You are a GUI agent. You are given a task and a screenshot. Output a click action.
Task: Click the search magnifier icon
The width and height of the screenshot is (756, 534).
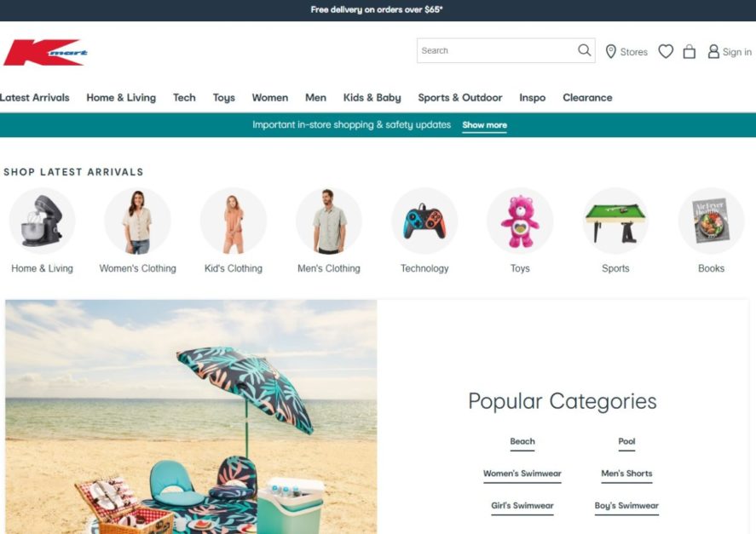click(585, 50)
